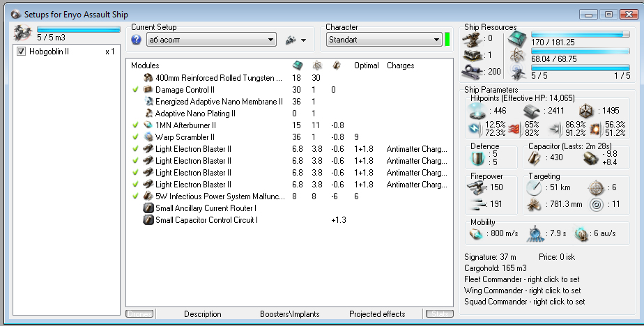Click the shield hitpoints icon beside 446

click(477, 111)
